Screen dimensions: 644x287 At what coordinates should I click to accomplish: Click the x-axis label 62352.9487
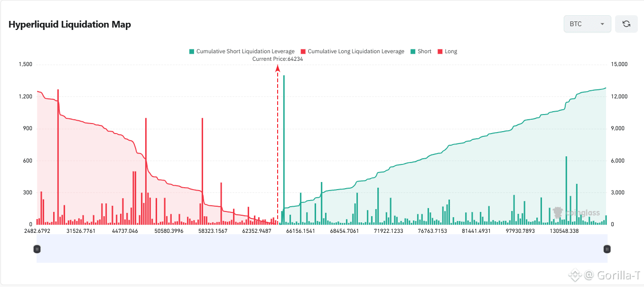257,231
